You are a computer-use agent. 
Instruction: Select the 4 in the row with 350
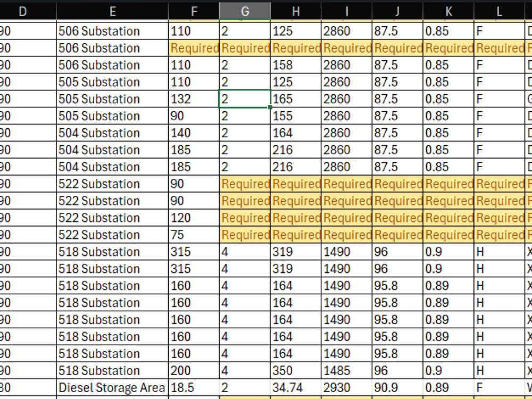point(245,370)
